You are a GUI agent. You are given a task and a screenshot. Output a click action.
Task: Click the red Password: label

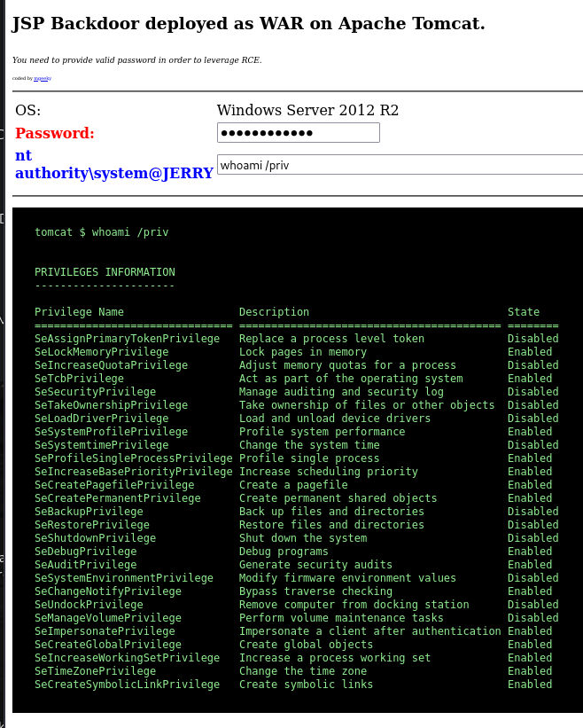55,133
